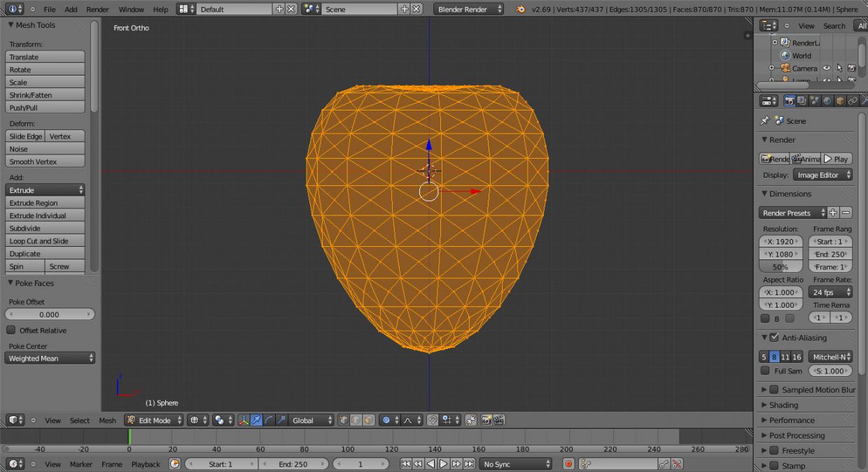Toggle the 3D manipulator widget
Screen dimensions: 868x472
pyautogui.click(x=244, y=420)
